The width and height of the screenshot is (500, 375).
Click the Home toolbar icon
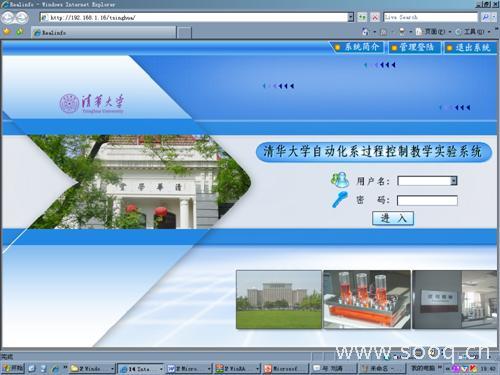[x=366, y=32]
